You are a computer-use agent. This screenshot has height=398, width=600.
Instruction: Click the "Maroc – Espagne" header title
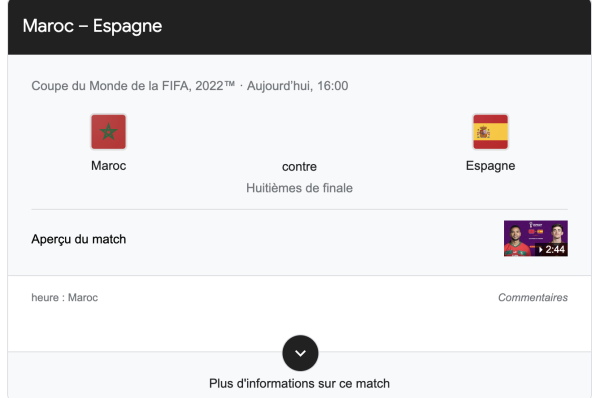[92, 26]
